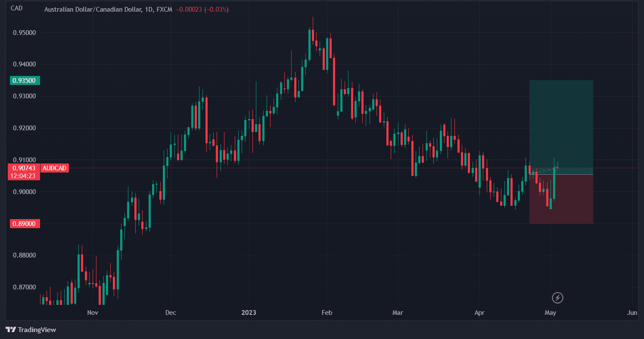Click the Apr label on time axis
Image resolution: width=644 pixels, height=339 pixels.
[479, 313]
